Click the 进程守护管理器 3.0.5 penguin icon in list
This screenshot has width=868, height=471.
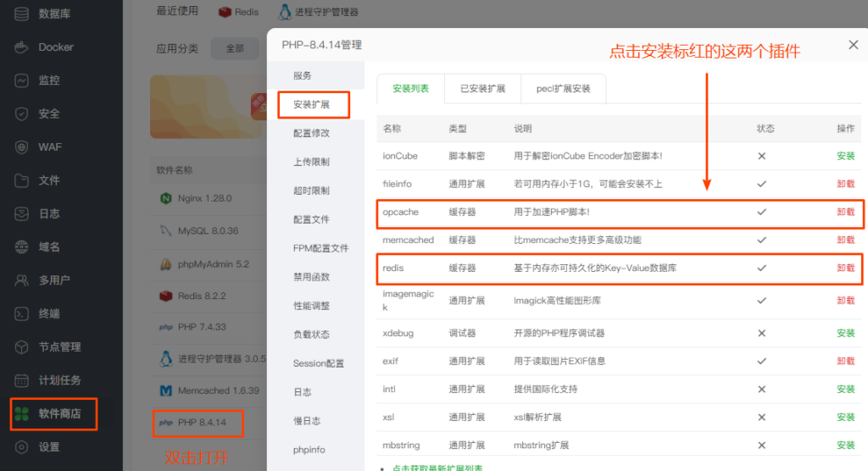tap(165, 358)
